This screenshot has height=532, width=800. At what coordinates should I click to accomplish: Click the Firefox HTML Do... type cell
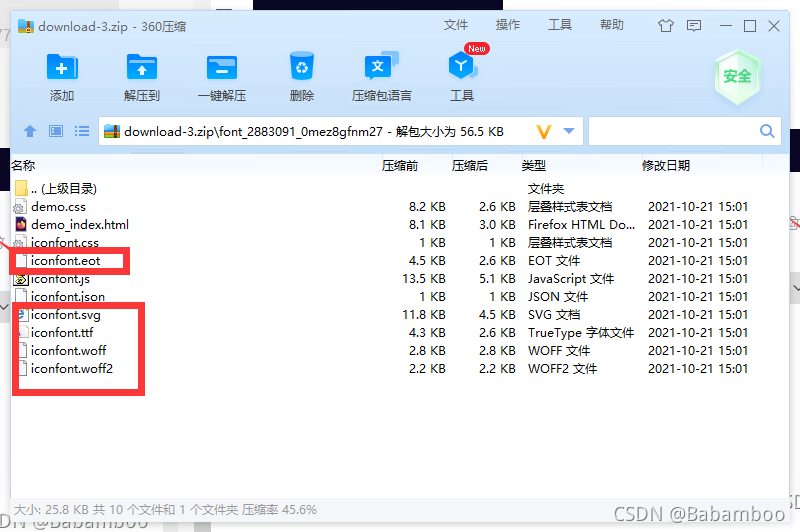click(x=581, y=224)
